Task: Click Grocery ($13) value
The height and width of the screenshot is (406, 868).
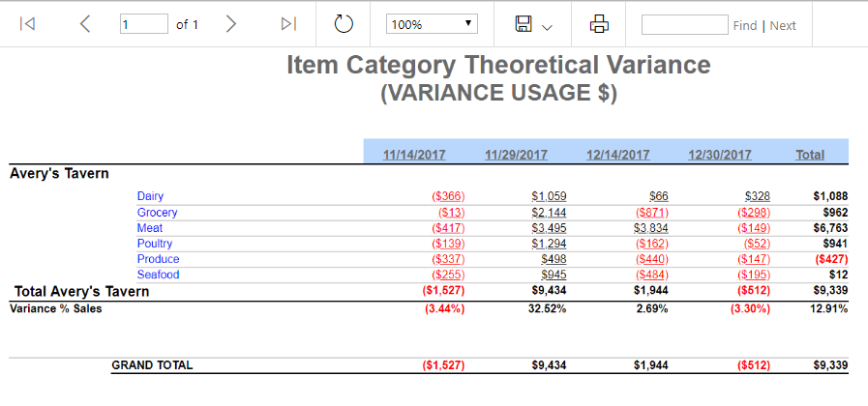Action: click(x=452, y=213)
